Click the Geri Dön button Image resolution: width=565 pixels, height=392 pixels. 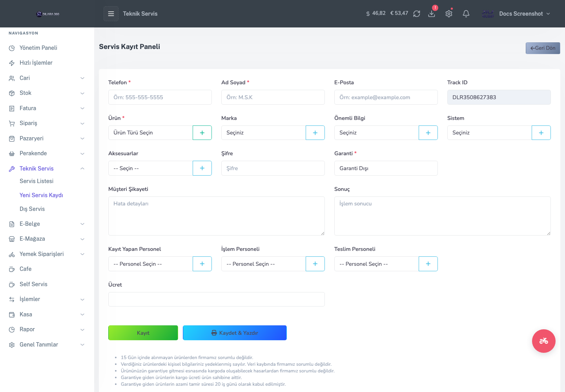(x=543, y=48)
